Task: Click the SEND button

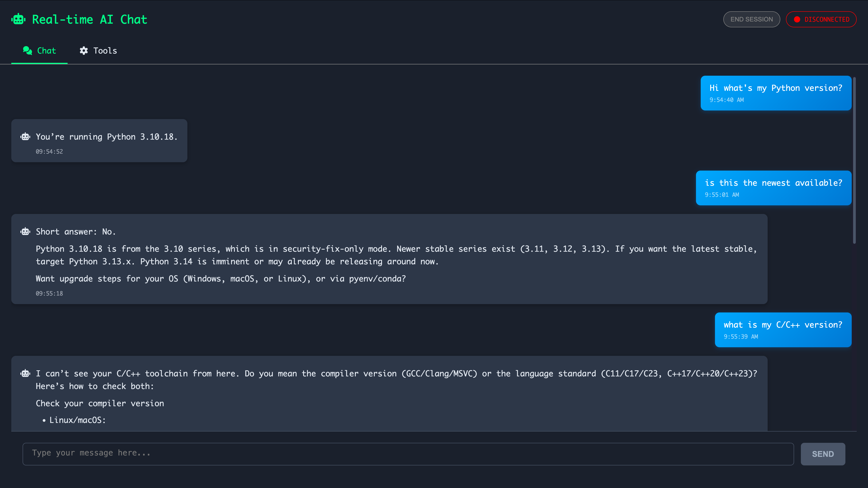Action: (x=823, y=454)
